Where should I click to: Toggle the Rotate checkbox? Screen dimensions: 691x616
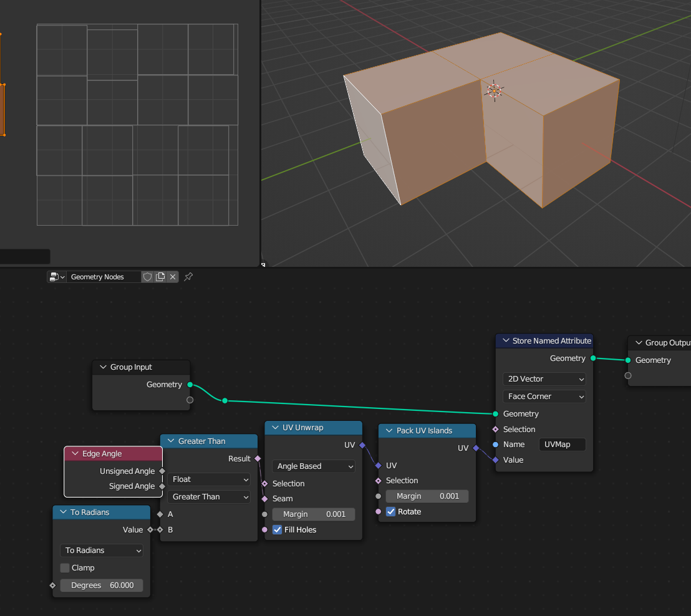(x=391, y=512)
